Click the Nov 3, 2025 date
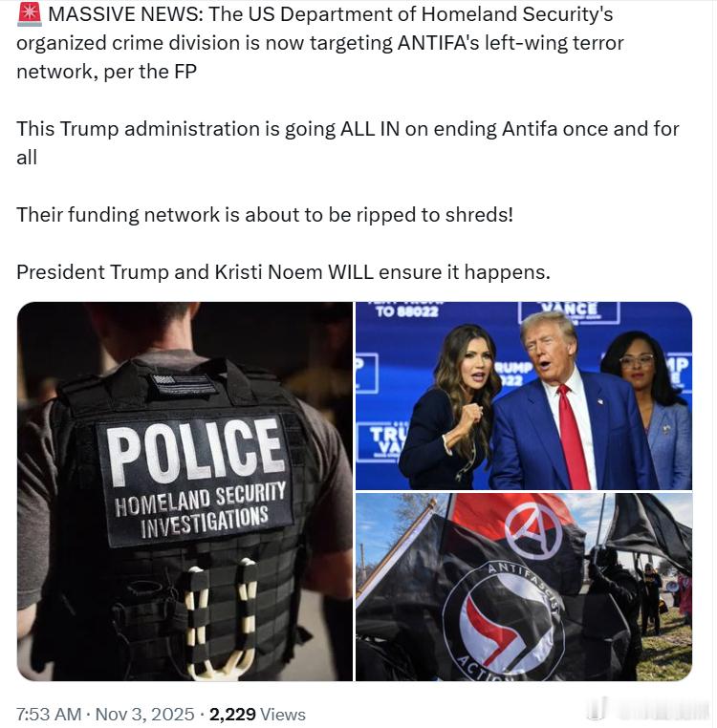The width and height of the screenshot is (717, 728). pyautogui.click(x=144, y=714)
